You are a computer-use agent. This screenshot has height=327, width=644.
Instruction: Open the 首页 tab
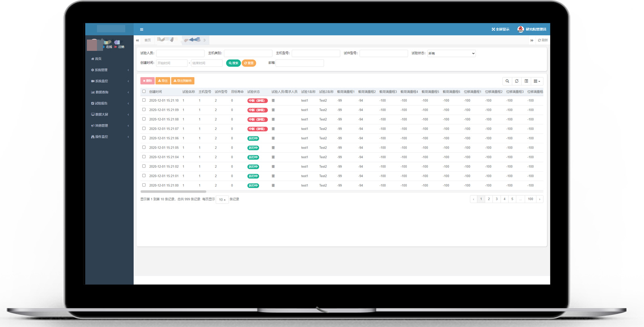click(x=147, y=40)
